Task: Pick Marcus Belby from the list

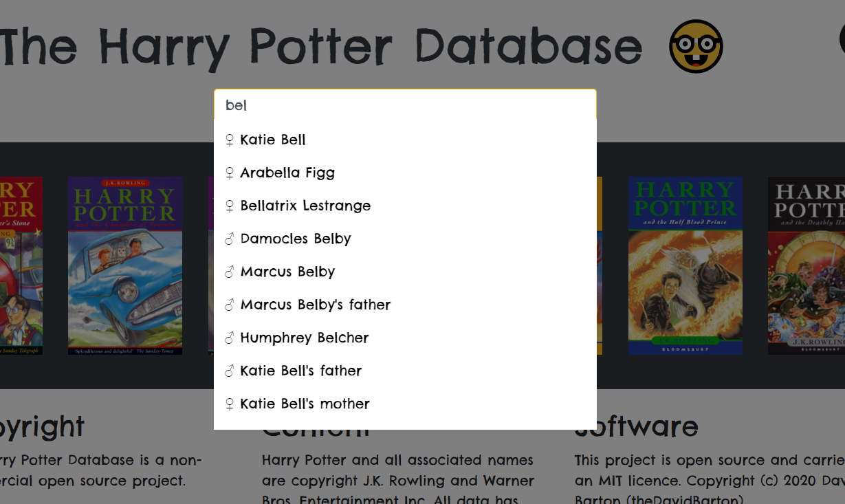Action: pyautogui.click(x=405, y=272)
